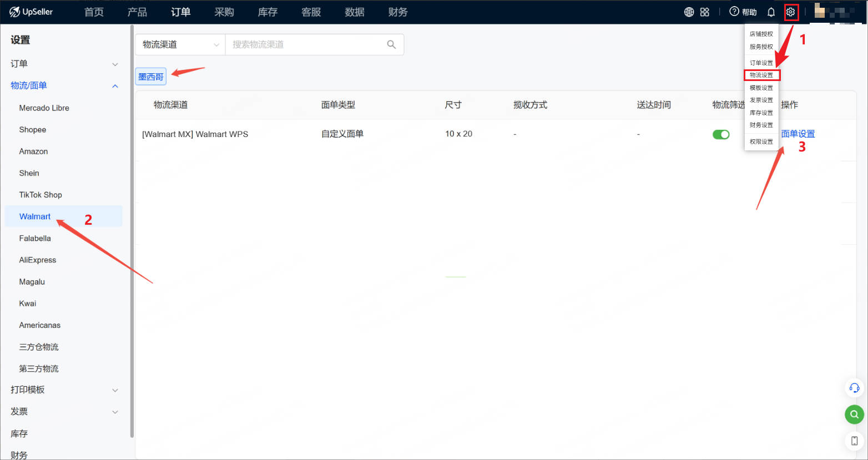Viewport: 868px width, 460px height.
Task: Click the green search floating icon
Action: 854,414
